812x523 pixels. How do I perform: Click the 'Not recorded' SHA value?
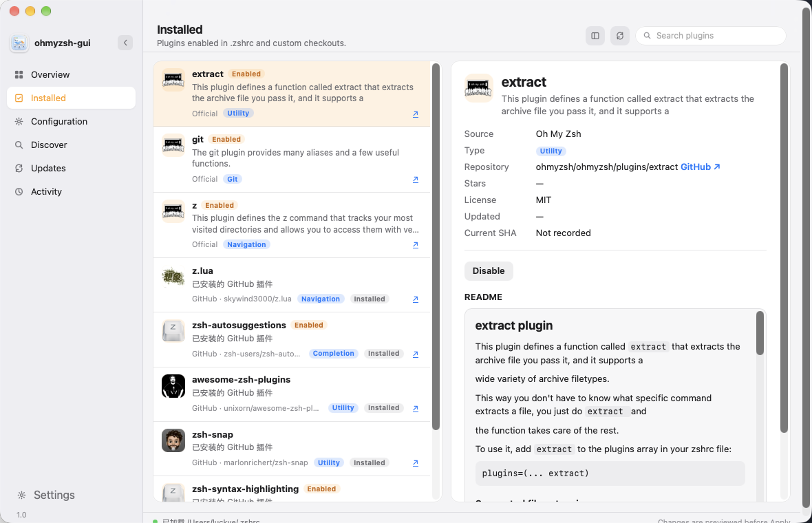[x=563, y=233]
